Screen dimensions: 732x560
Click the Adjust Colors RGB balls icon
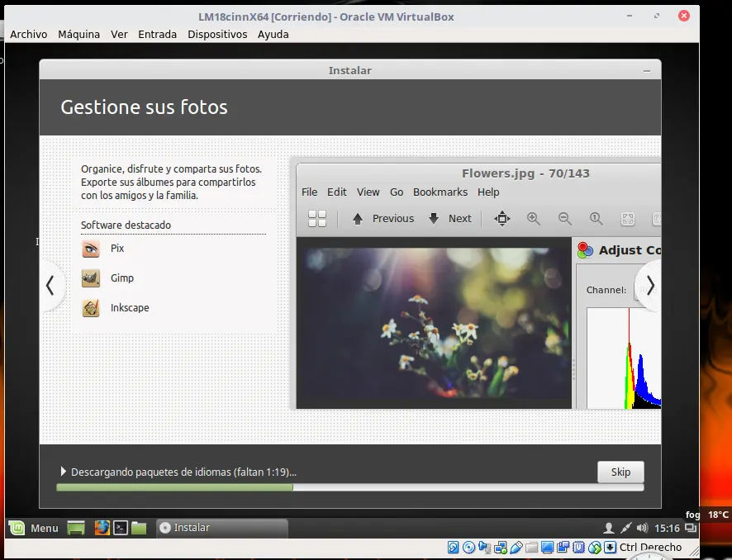pos(585,250)
